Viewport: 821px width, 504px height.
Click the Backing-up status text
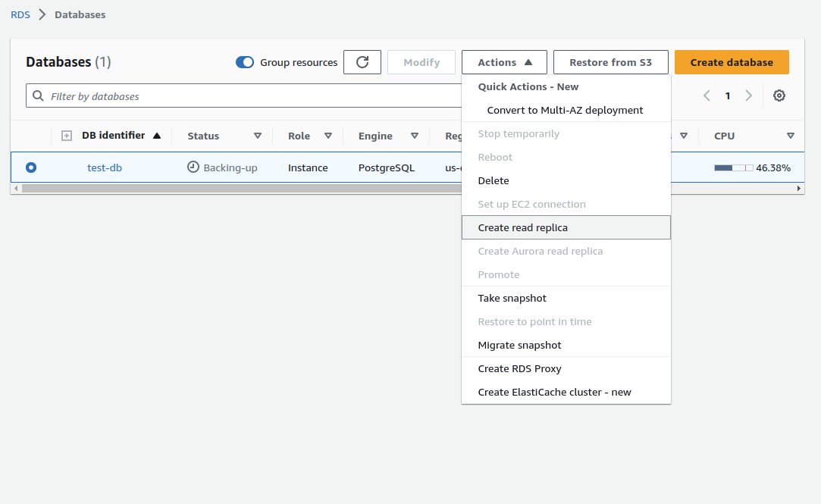[x=230, y=168]
